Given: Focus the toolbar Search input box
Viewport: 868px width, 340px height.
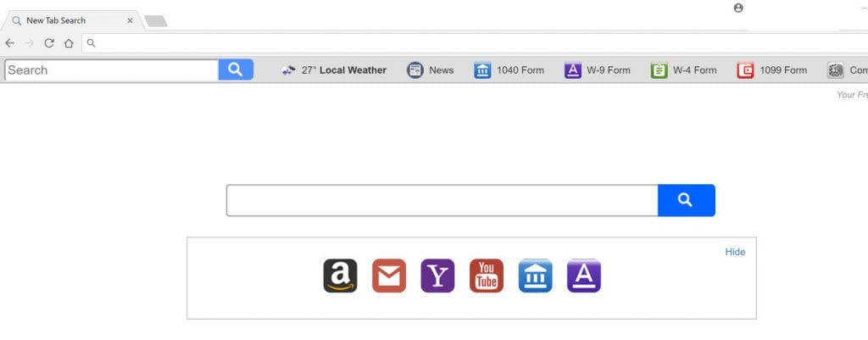Looking at the screenshot, I should 112,70.
